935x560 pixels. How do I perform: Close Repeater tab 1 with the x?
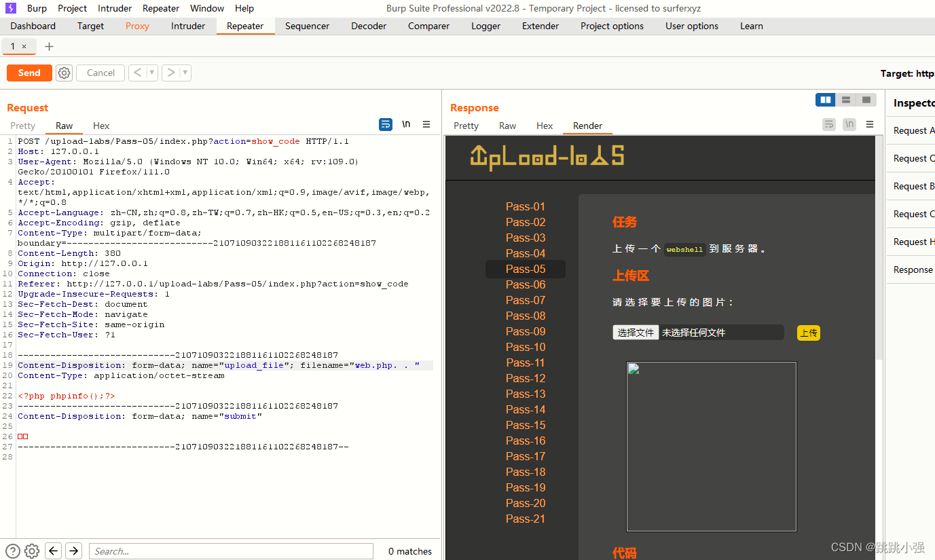coord(24,46)
